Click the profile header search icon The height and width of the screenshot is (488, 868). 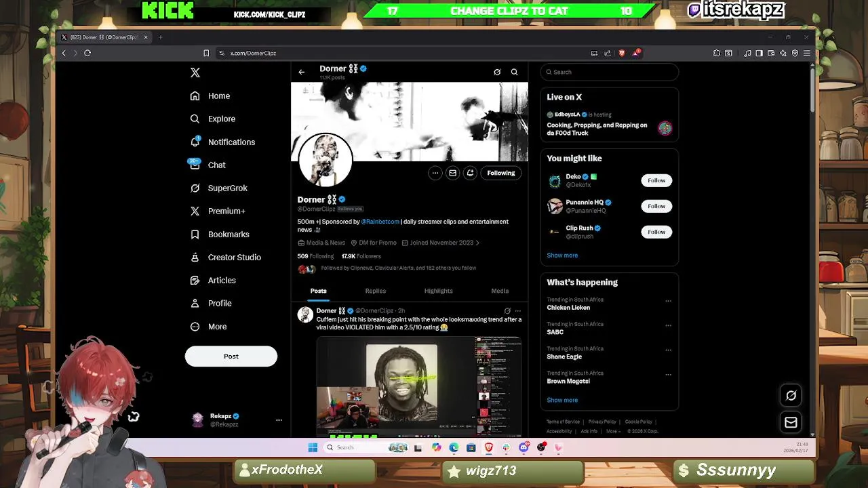point(514,72)
